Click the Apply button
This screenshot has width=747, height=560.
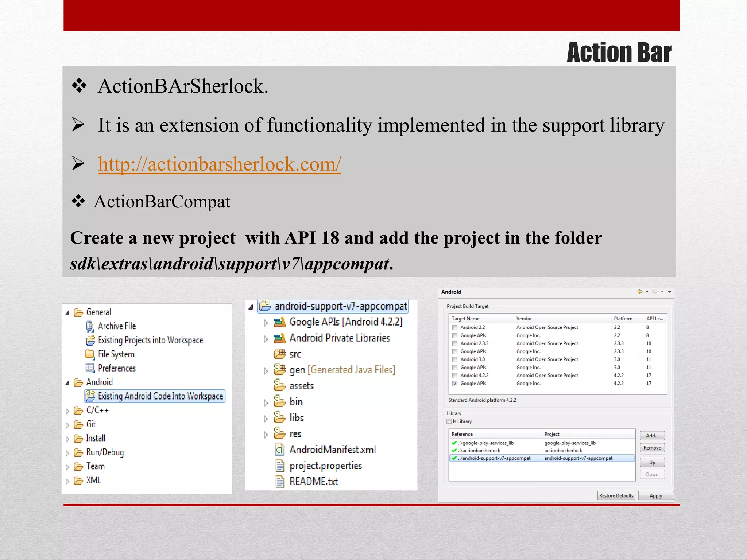tap(656, 496)
